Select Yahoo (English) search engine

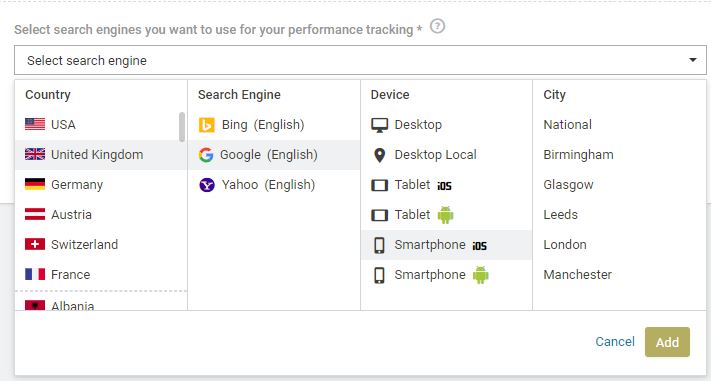pyautogui.click(x=274, y=185)
